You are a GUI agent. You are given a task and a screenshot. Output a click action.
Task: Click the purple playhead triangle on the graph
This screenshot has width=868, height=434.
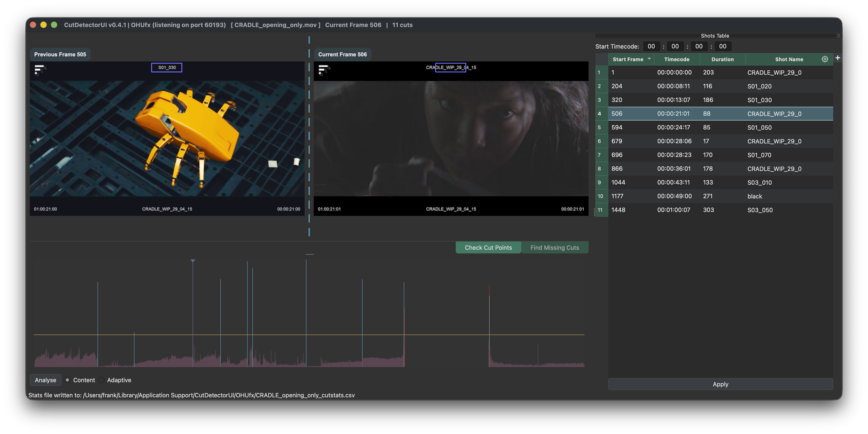click(193, 261)
